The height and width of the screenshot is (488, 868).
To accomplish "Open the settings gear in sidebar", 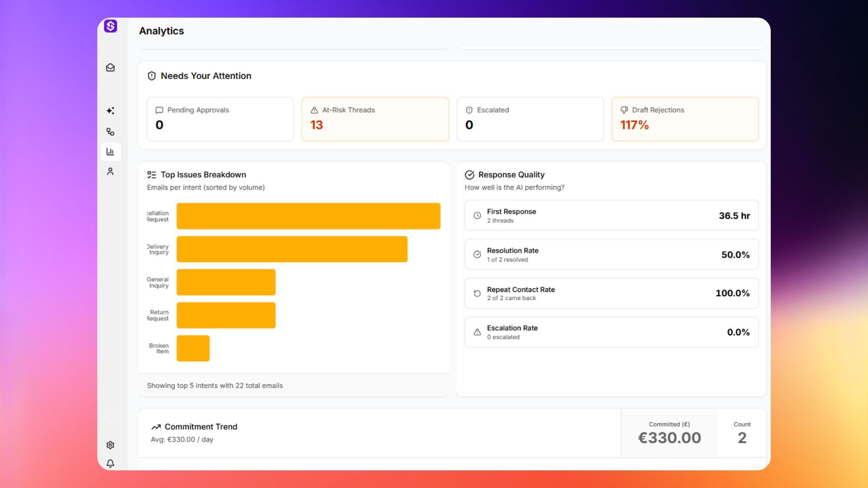I will coord(110,445).
